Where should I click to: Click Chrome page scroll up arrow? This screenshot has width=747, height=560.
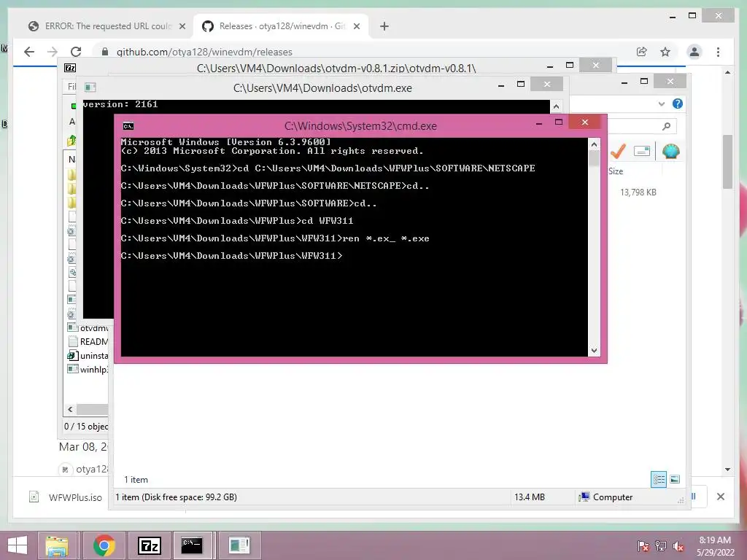click(727, 73)
